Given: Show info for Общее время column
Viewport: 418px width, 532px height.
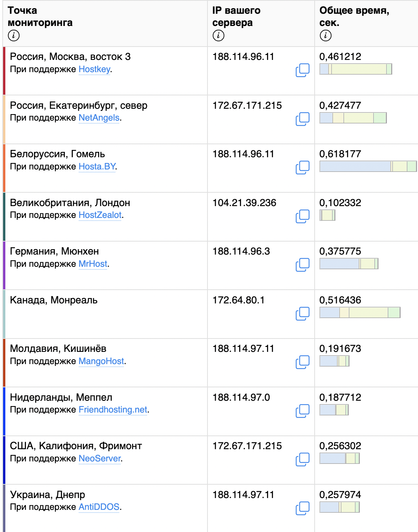Looking at the screenshot, I should tap(326, 35).
